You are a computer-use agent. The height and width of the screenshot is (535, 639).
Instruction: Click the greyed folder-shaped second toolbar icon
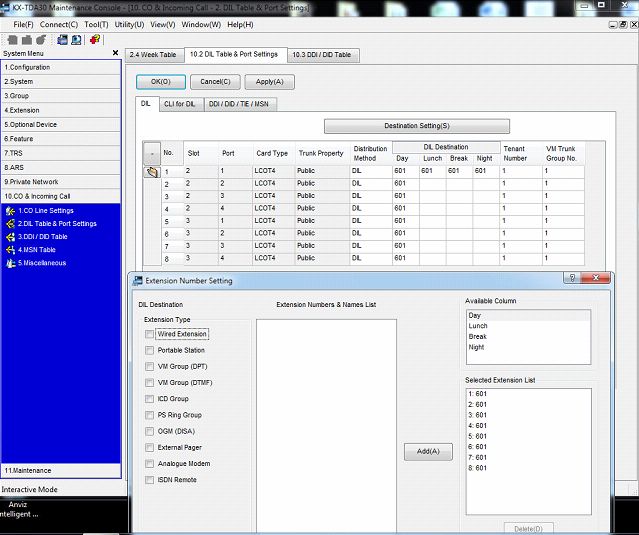(27, 40)
